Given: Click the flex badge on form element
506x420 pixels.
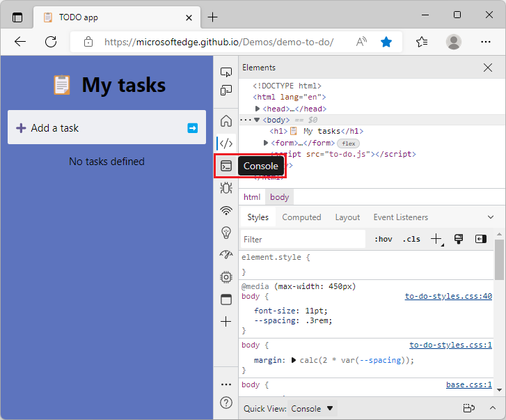Looking at the screenshot, I should [348, 143].
